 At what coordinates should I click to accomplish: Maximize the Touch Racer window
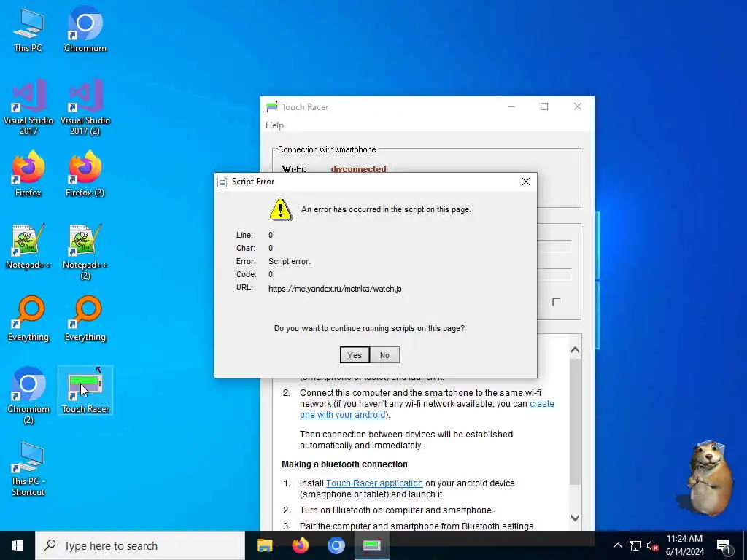[x=544, y=106]
